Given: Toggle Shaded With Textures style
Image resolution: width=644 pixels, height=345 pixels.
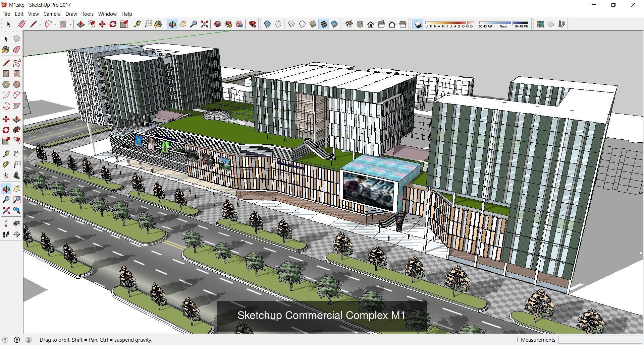Looking at the screenshot, I should 324,24.
